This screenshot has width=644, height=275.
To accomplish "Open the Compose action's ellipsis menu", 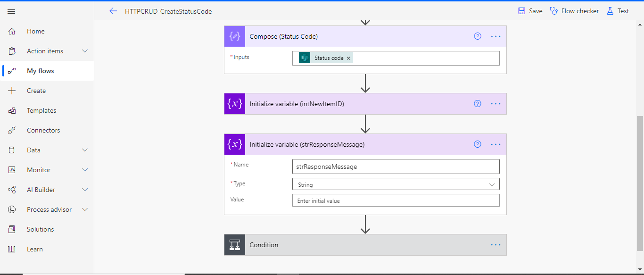I will pyautogui.click(x=495, y=36).
